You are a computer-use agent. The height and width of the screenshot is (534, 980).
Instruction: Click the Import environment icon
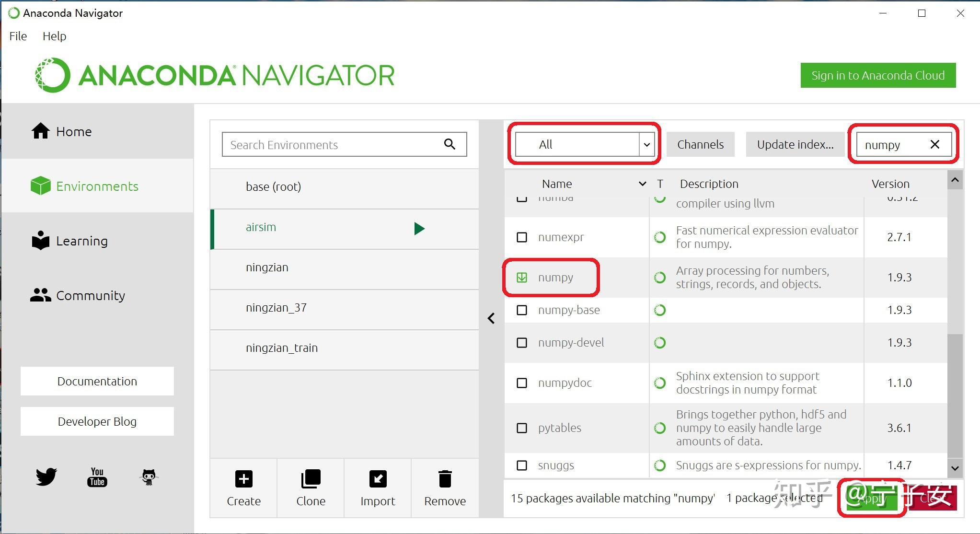(x=378, y=479)
